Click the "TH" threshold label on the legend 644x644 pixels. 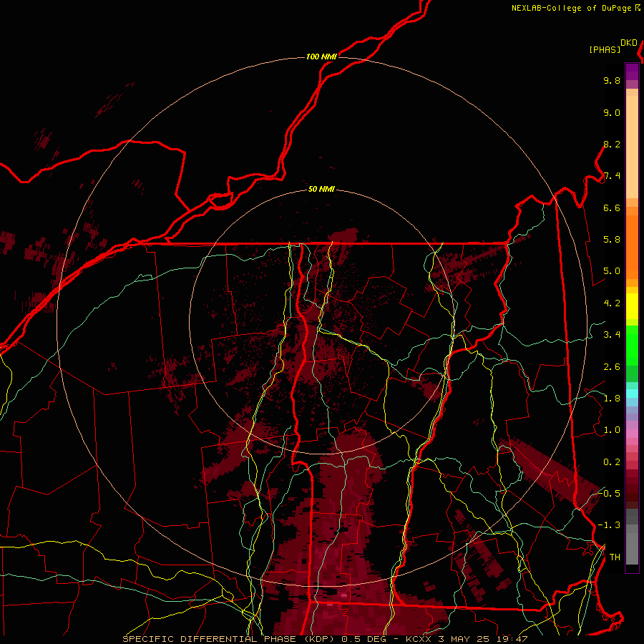(615, 557)
